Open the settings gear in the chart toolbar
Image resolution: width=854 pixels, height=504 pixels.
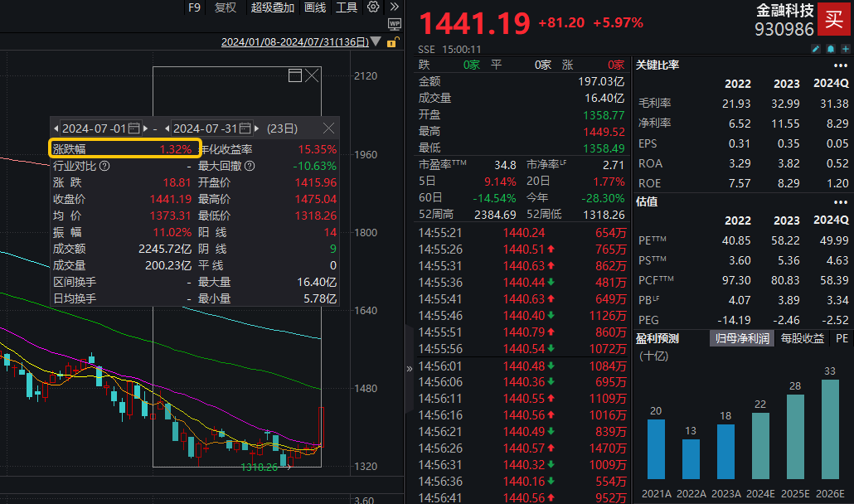click(x=372, y=7)
